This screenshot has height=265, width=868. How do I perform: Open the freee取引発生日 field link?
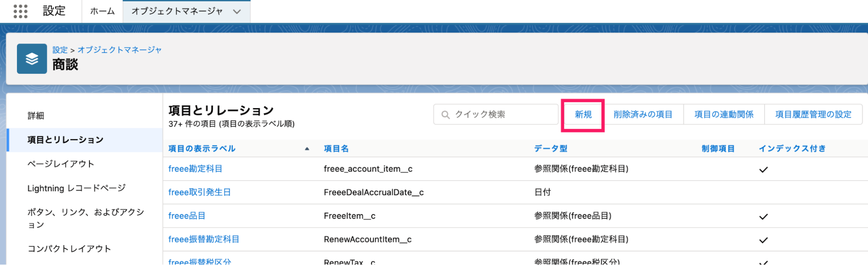tap(200, 192)
